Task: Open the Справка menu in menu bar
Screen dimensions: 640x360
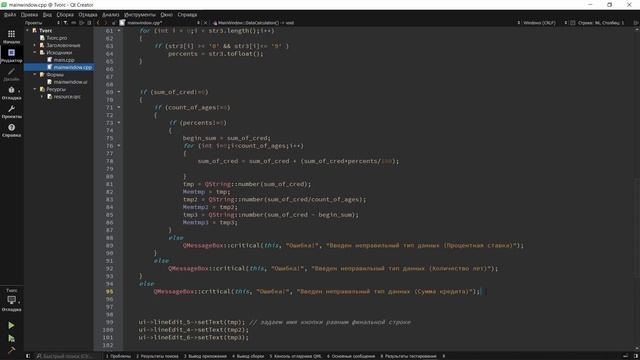Action: 187,15
